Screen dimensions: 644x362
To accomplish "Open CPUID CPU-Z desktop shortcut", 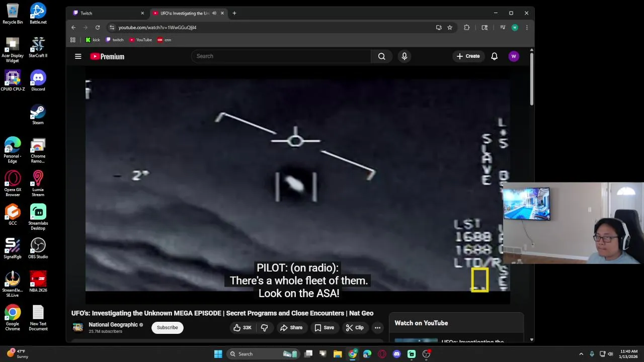I will [x=13, y=80].
